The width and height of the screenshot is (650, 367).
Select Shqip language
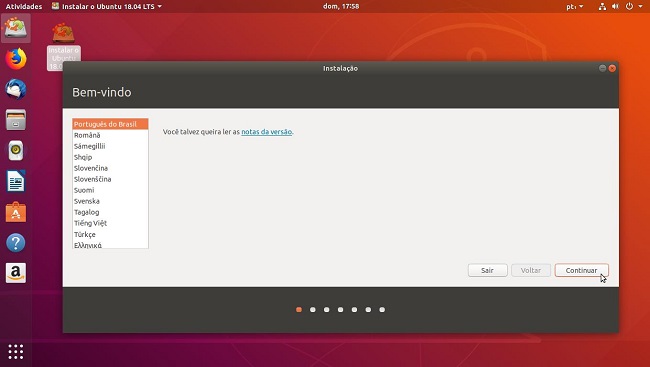[x=110, y=157]
